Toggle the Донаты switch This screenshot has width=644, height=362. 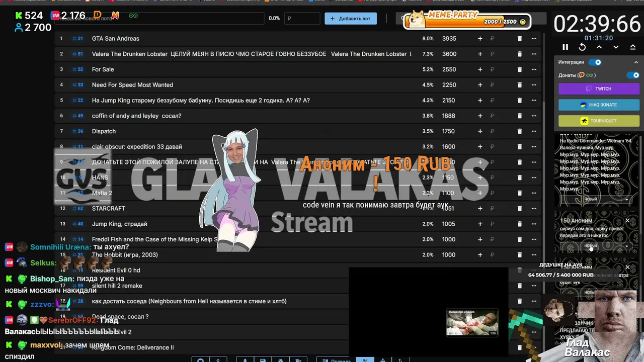coord(633,75)
